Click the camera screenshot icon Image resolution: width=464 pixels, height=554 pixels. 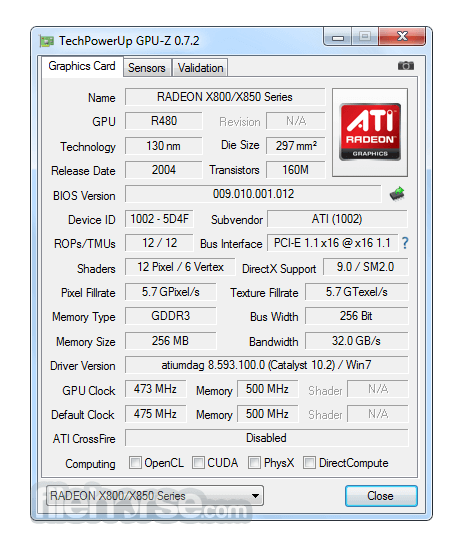pyautogui.click(x=406, y=66)
